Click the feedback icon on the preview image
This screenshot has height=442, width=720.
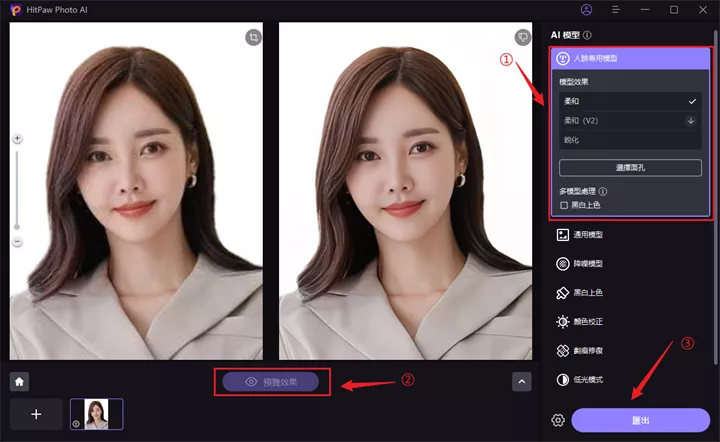pyautogui.click(x=522, y=37)
